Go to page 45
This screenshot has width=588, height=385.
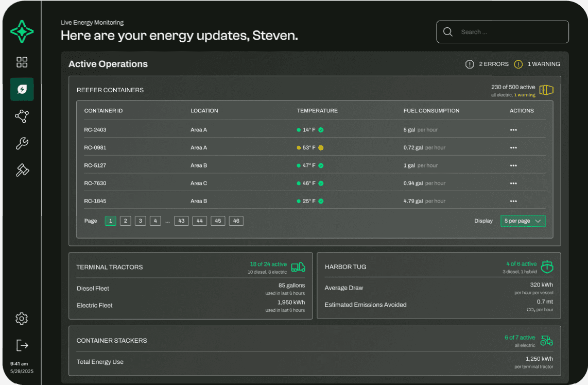tap(218, 221)
